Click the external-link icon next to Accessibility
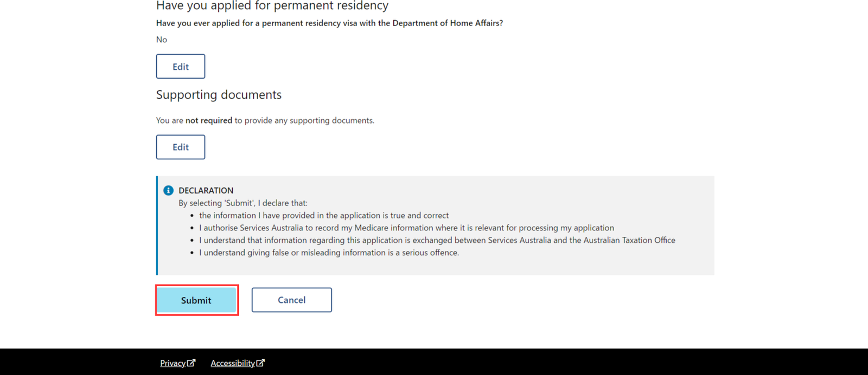868x375 pixels. point(260,363)
